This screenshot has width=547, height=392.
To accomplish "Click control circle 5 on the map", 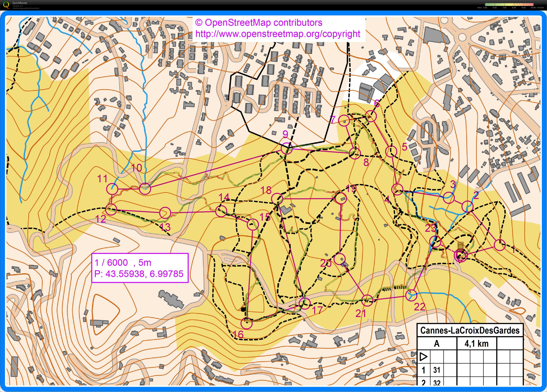I will pos(391,151).
